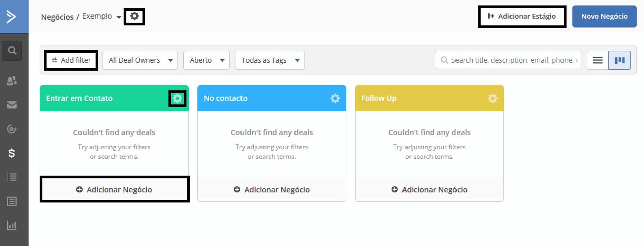Open the Follow Up stage settings gear

(492, 98)
